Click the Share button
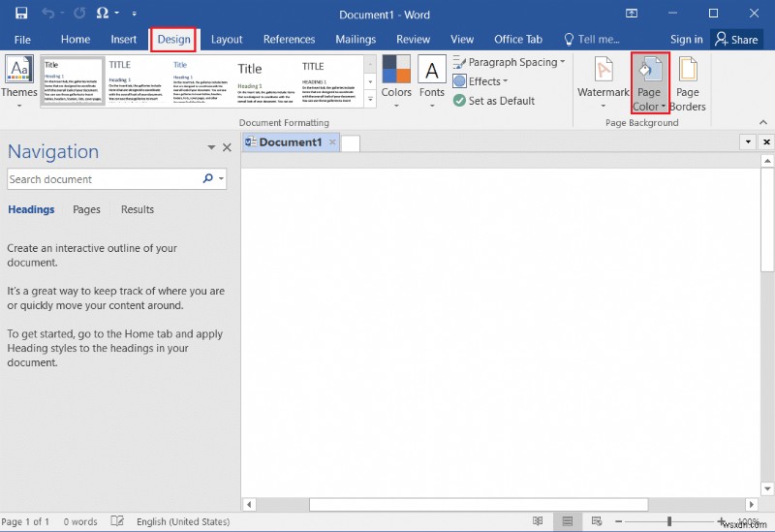This screenshot has width=775, height=532. [x=735, y=40]
